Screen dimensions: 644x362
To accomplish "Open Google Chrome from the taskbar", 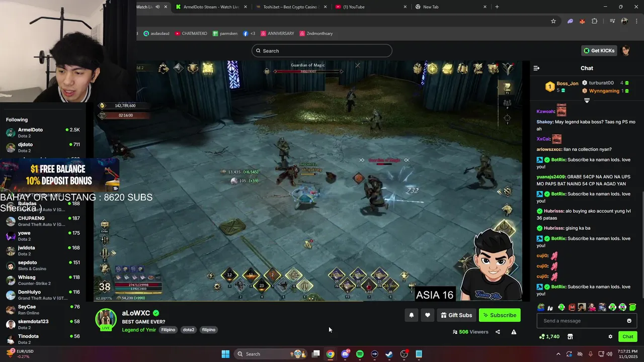I will point(330,354).
